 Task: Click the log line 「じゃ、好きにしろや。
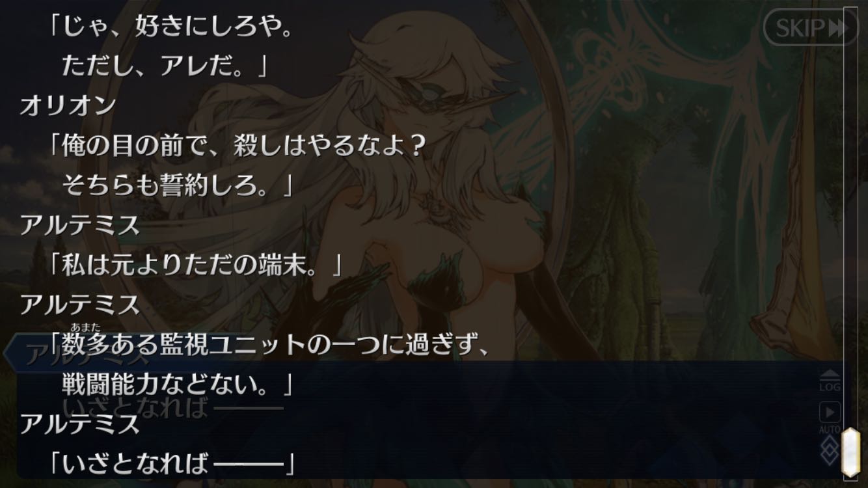pos(169,29)
